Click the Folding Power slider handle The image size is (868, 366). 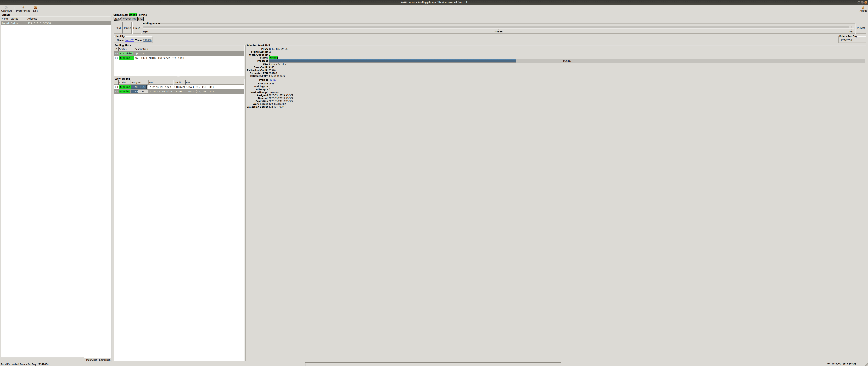[851, 27]
